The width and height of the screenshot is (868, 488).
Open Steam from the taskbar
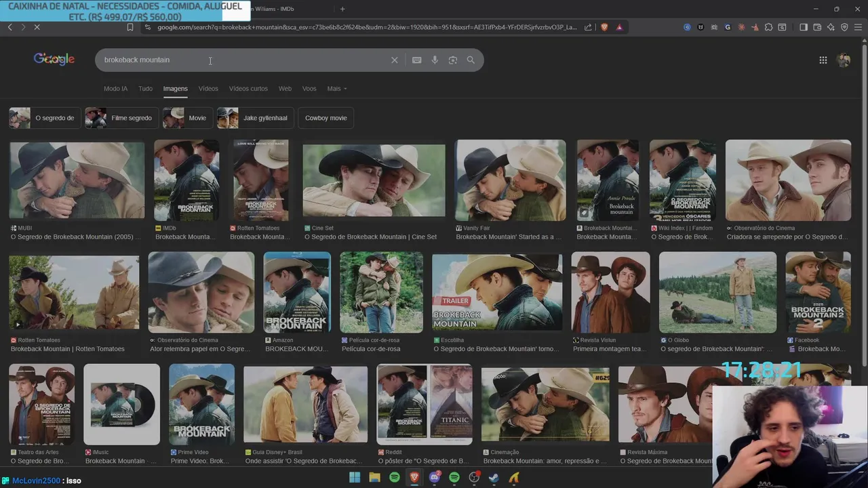point(494,478)
